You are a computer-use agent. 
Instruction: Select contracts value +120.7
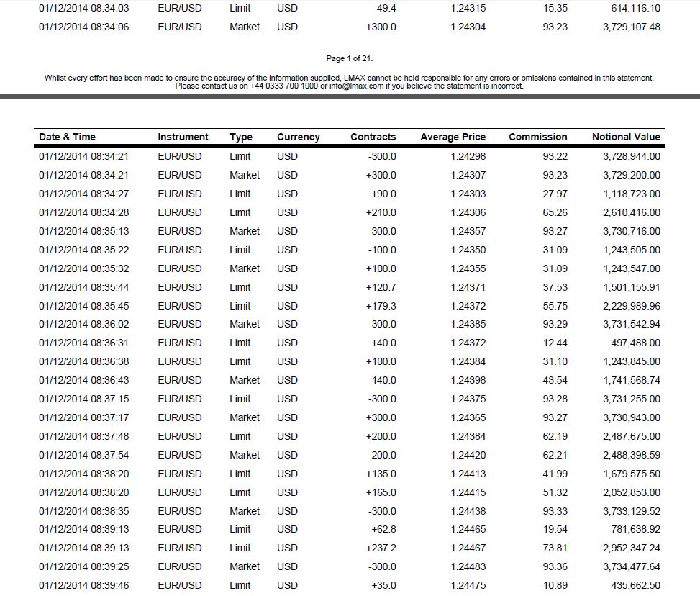click(x=381, y=287)
